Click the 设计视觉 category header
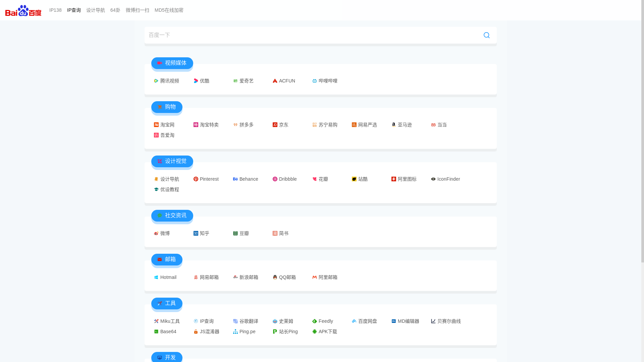Viewport: 644px width, 362px height. coord(172,161)
